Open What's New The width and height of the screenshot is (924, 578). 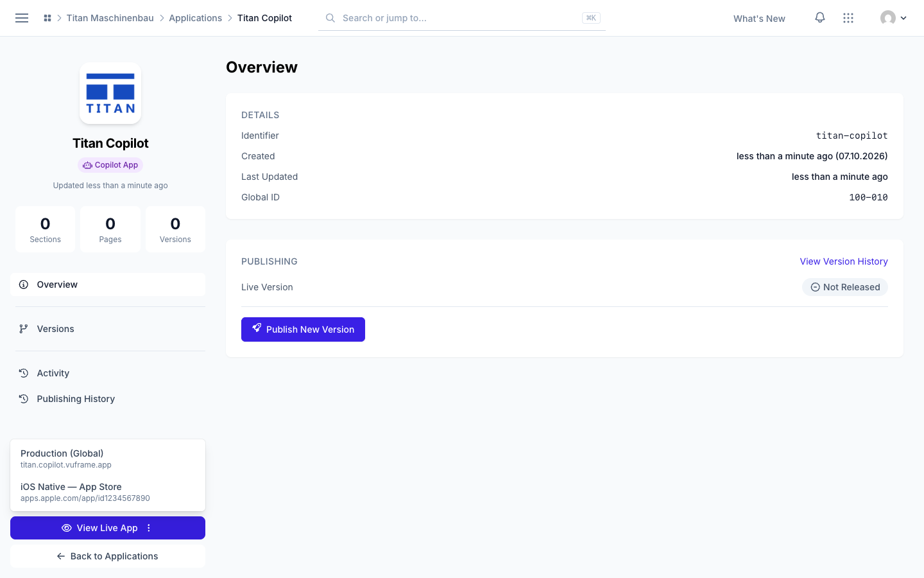pos(759,19)
